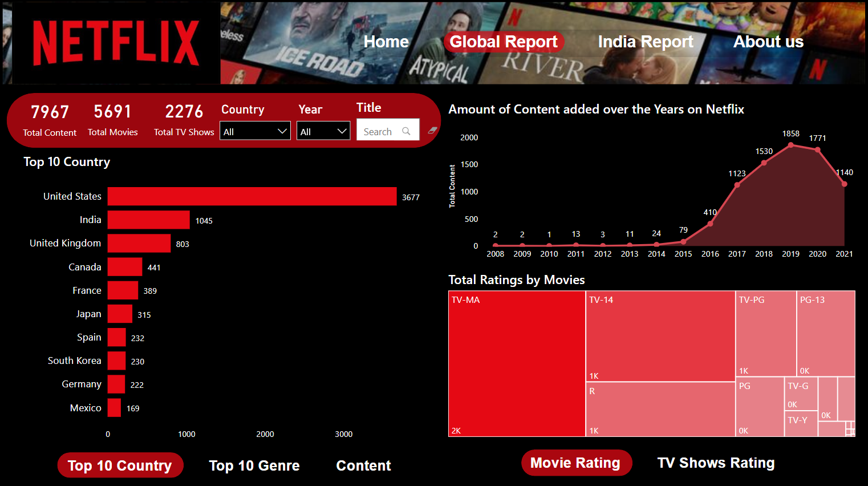Click the United Kingdom bar
The image size is (868, 486).
139,243
